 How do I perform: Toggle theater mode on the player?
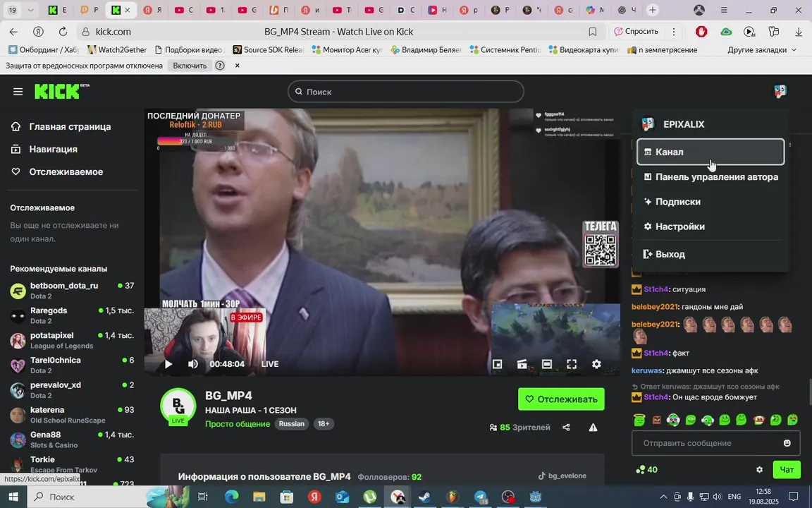547,364
